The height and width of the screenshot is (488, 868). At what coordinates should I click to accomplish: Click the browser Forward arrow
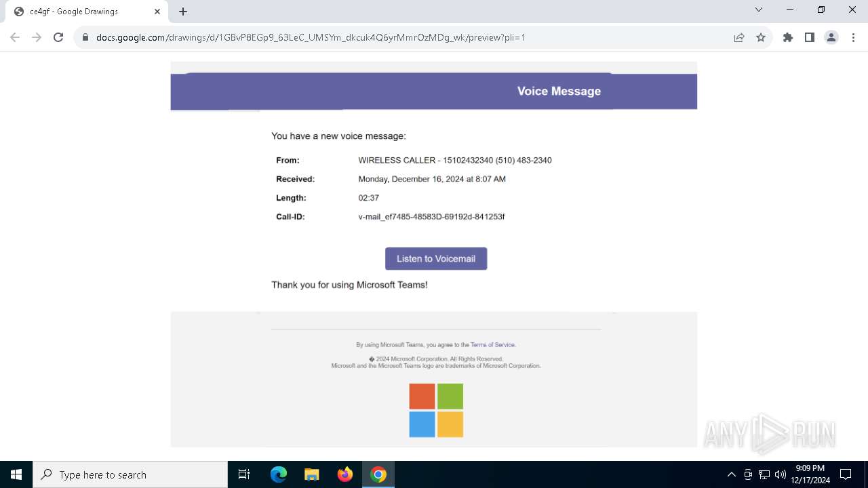pos(37,37)
